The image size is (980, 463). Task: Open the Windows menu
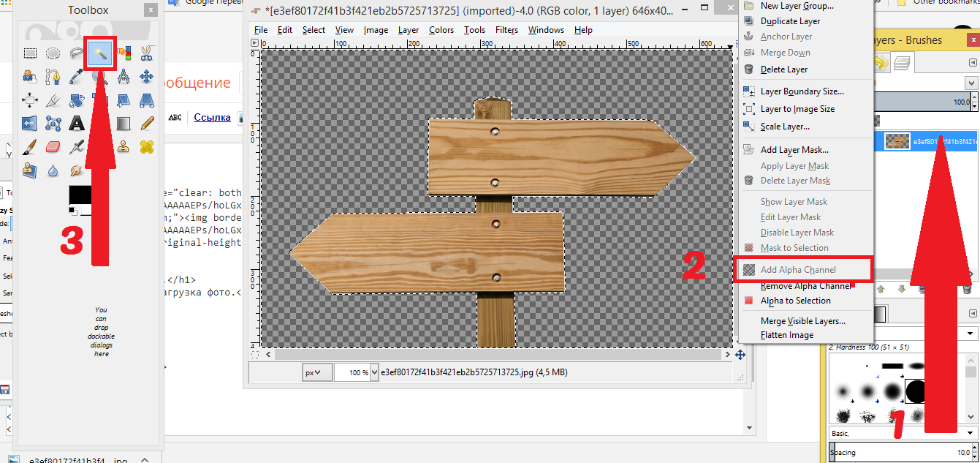[546, 30]
